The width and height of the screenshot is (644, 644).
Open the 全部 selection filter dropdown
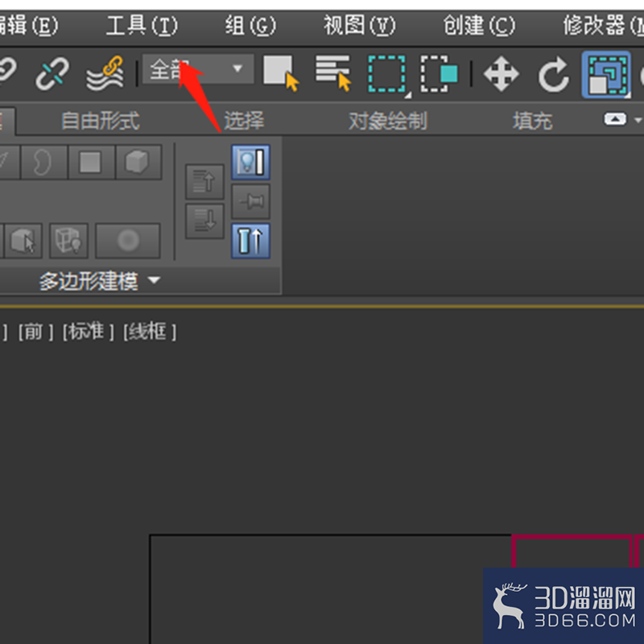[198, 69]
